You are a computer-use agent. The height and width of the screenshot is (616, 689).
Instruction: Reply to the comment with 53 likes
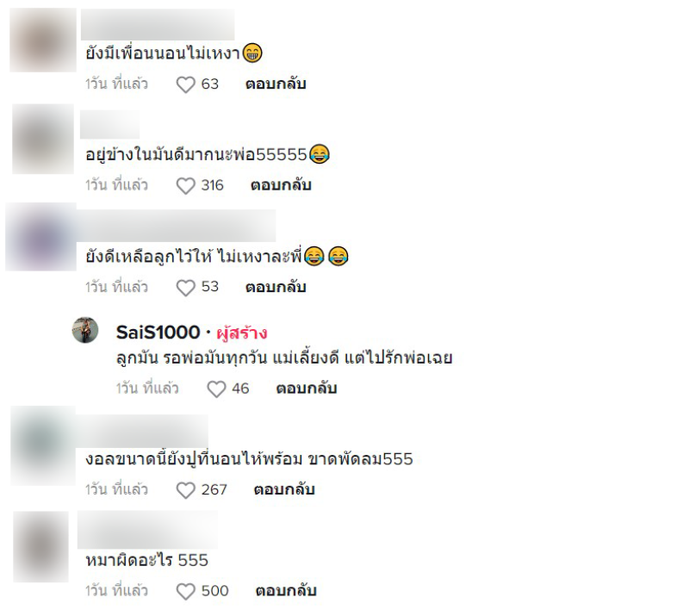tap(276, 287)
